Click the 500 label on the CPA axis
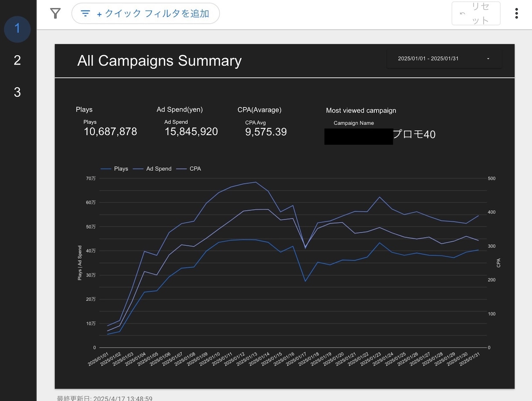 tap(491, 178)
